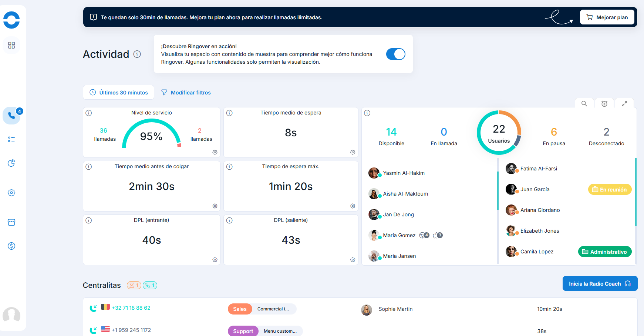Click the dashboard grid icon in sidebar

[x=11, y=45]
